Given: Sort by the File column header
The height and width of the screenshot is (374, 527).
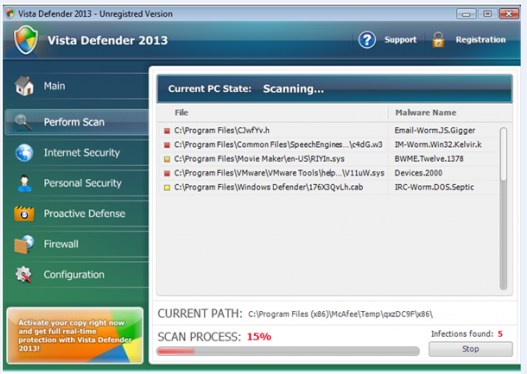Looking at the screenshot, I should click(273, 113).
